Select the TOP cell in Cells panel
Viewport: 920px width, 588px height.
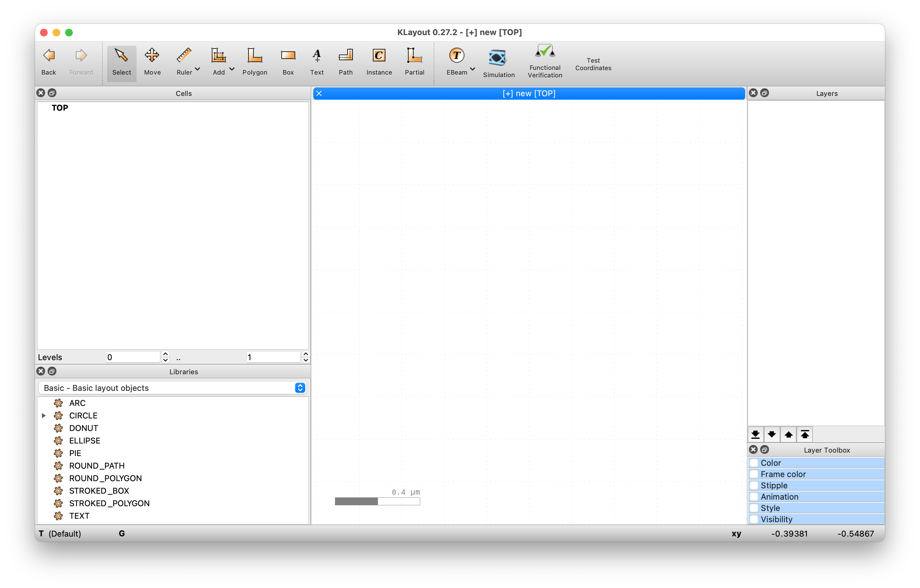pyautogui.click(x=60, y=108)
